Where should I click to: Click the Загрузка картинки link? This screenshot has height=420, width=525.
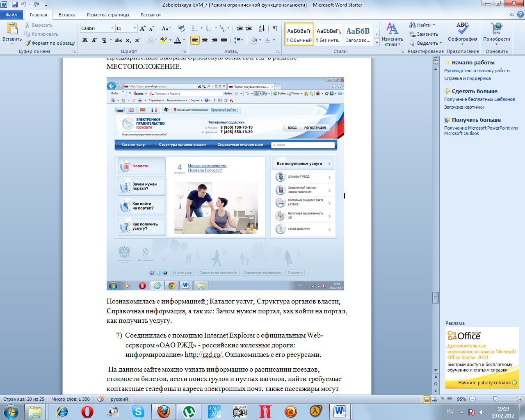point(464,107)
